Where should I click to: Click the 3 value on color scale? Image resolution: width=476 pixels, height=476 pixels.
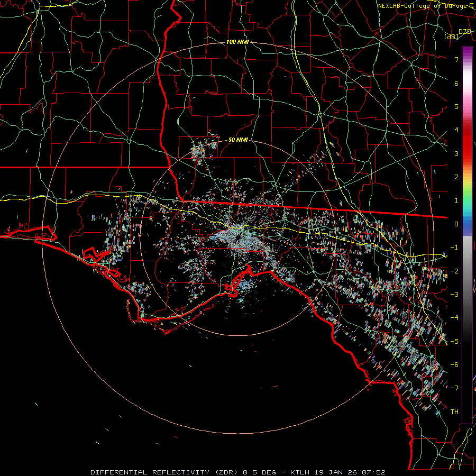[456, 153]
